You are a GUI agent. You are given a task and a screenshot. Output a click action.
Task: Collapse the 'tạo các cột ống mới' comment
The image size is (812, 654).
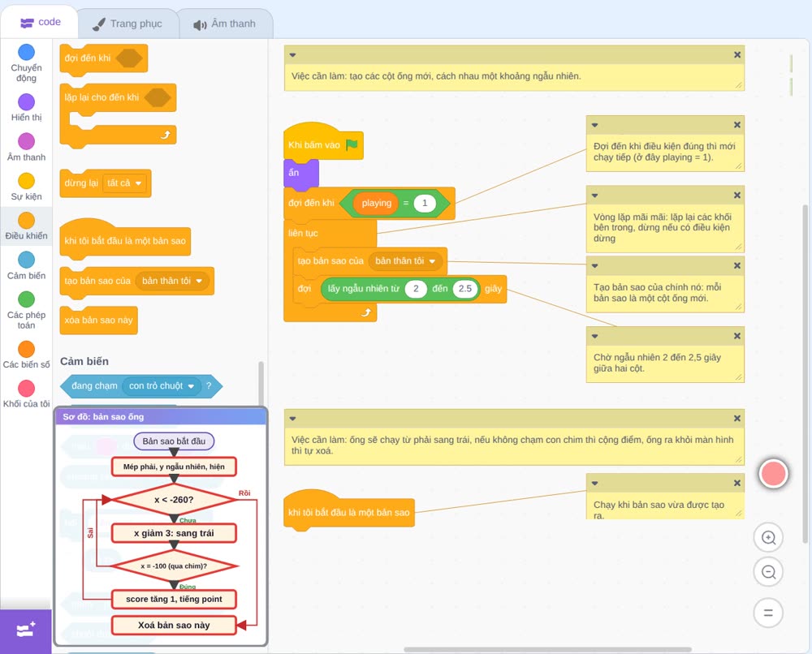pos(292,55)
